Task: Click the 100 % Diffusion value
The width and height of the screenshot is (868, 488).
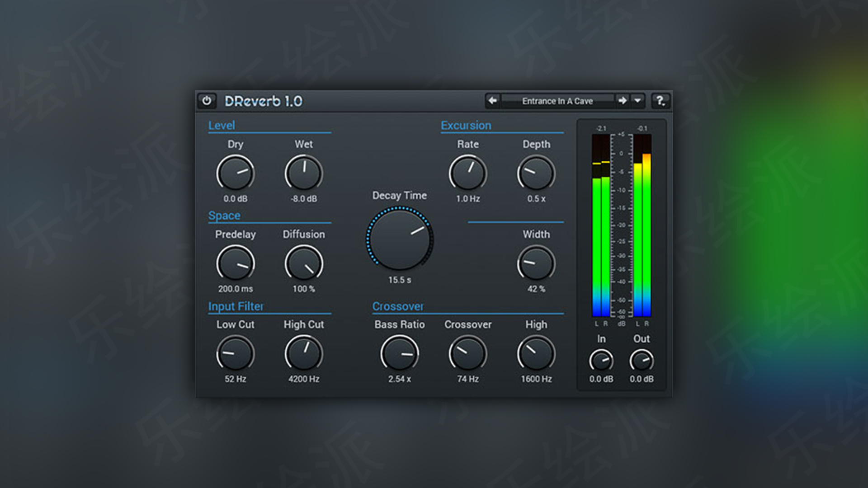Action: [304, 289]
